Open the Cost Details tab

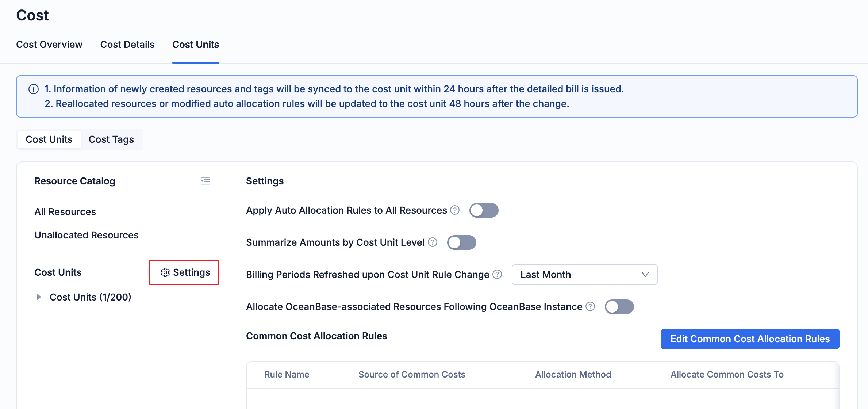127,45
